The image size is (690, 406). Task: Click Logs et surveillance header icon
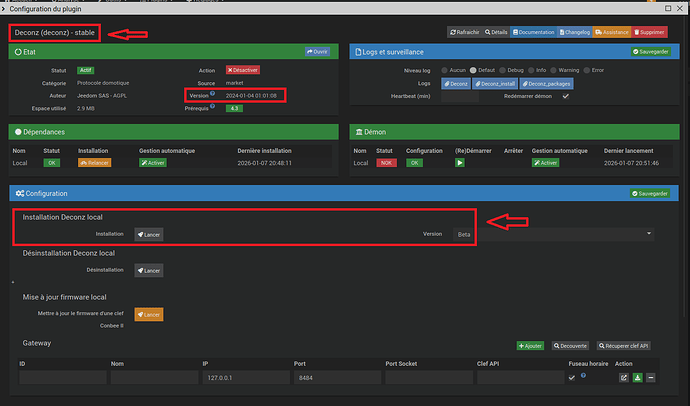(x=358, y=52)
